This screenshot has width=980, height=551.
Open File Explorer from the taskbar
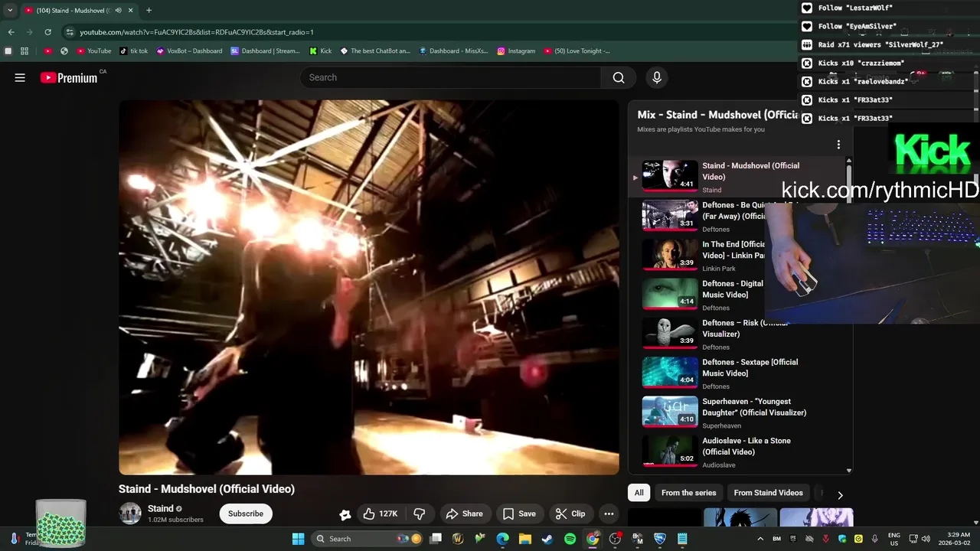click(x=525, y=539)
